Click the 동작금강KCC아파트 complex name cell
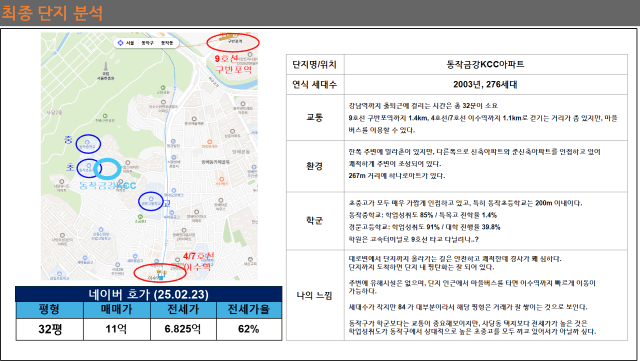Image resolution: width=640 pixels, height=361 pixels. [485, 65]
